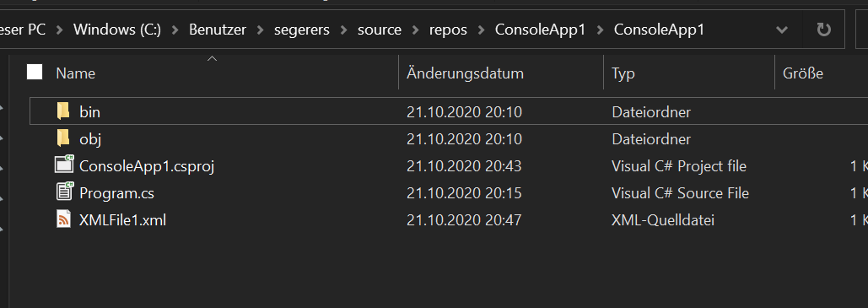Toggle the select-all checkbox beside Name
Screen dimensions: 868x308
(x=35, y=72)
